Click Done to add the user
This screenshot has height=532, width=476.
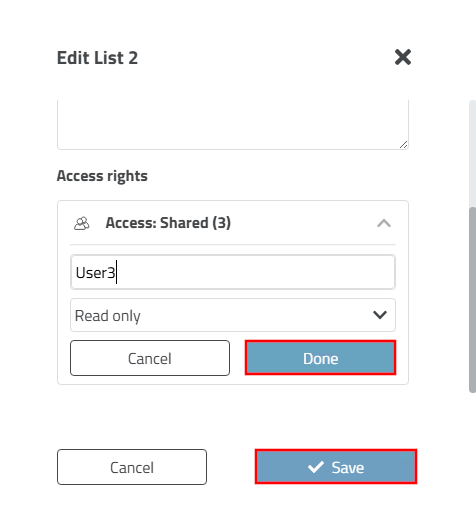pyautogui.click(x=320, y=358)
